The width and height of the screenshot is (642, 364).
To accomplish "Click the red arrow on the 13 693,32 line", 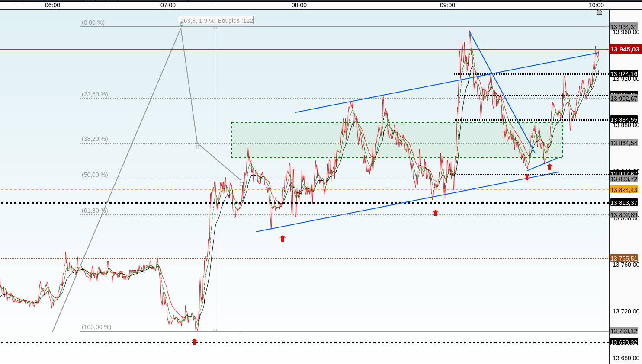I will (194, 342).
